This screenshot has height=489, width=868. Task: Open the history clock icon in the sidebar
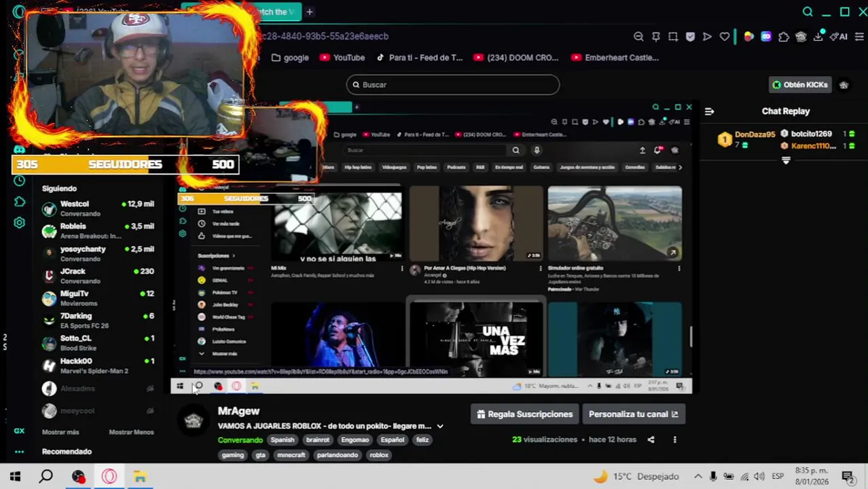tap(19, 181)
